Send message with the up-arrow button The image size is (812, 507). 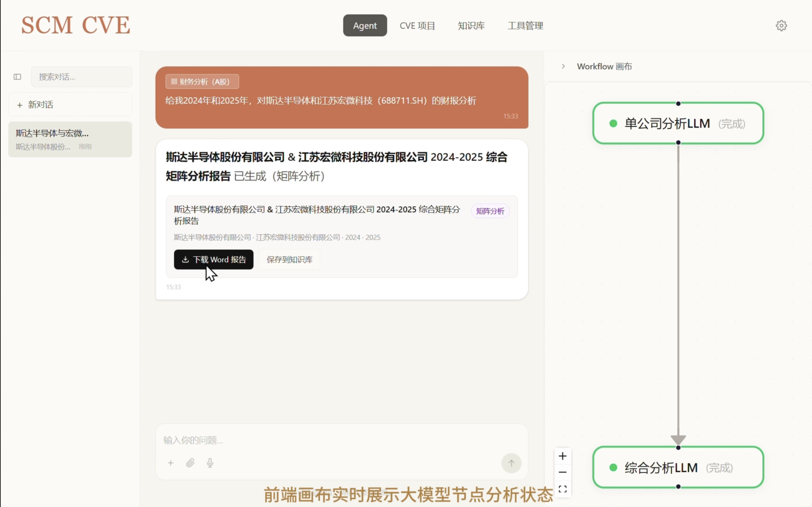(x=511, y=463)
